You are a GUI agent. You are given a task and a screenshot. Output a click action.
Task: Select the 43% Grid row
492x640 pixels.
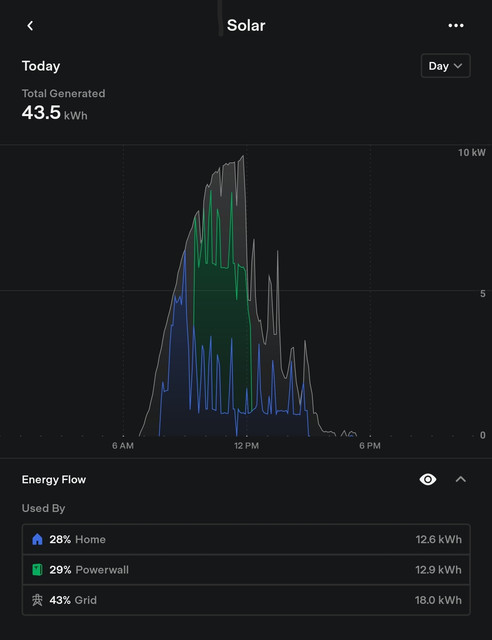246,600
